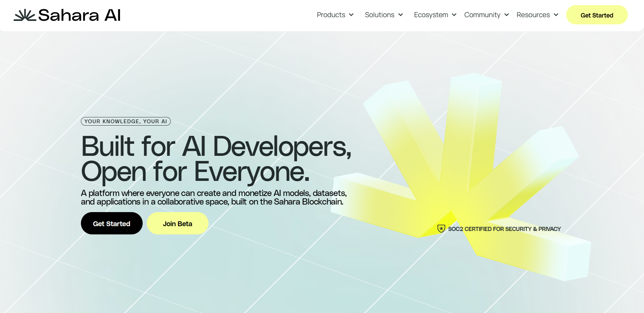This screenshot has height=313, width=644.
Task: Click 'SOC2 CERTIFIED FOR SECURITY & PRIVACY' text
Action: tap(504, 229)
